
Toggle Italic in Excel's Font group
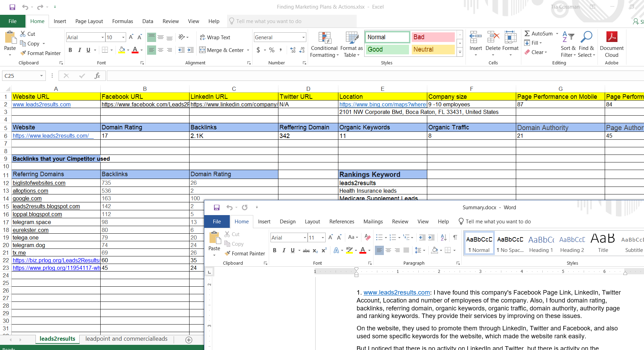tap(80, 50)
